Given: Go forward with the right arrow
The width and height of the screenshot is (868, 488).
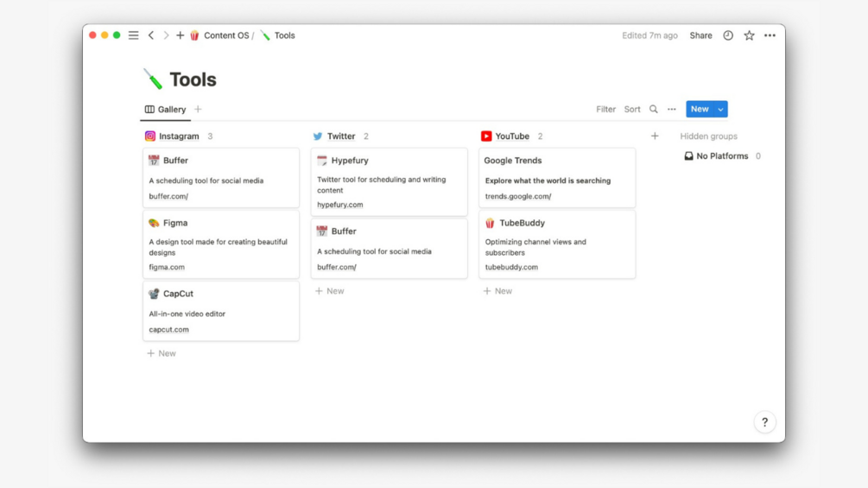Looking at the screenshot, I should coord(166,35).
